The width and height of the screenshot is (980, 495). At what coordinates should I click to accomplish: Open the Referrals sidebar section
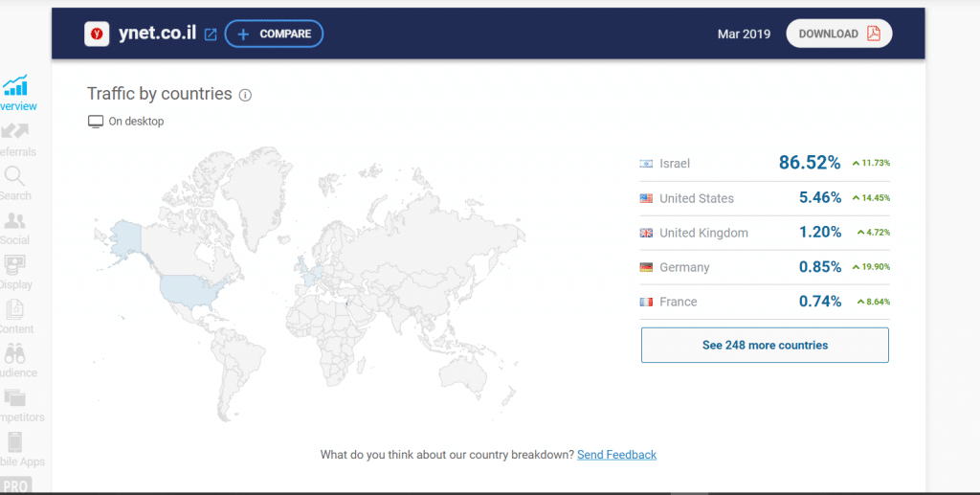(15, 140)
